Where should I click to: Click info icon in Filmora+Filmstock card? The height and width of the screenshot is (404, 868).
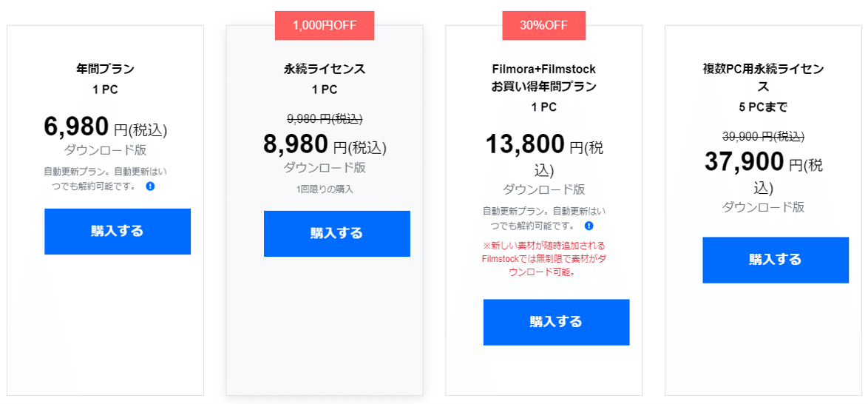tap(589, 226)
